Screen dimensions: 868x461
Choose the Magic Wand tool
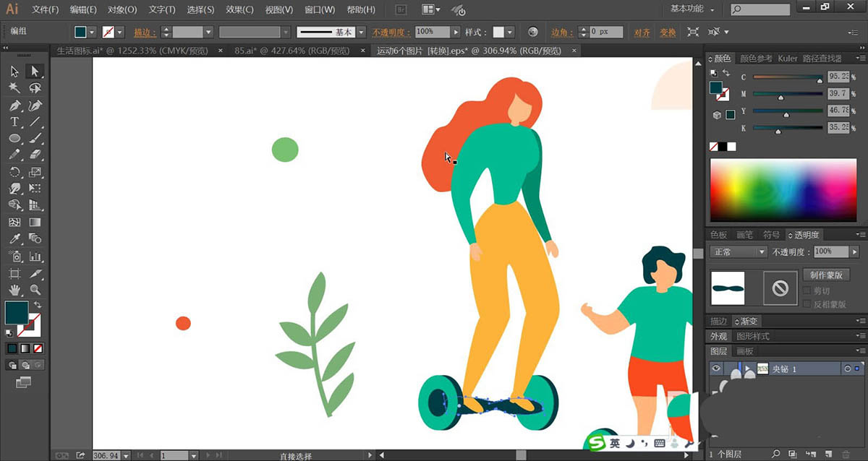[x=14, y=88]
